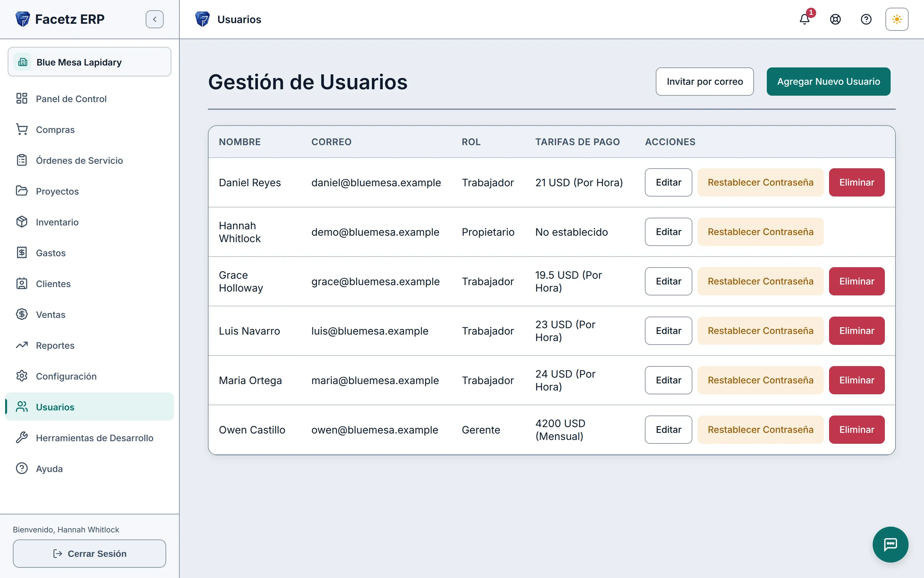
Task: Open notifications bell icon
Action: 805,19
